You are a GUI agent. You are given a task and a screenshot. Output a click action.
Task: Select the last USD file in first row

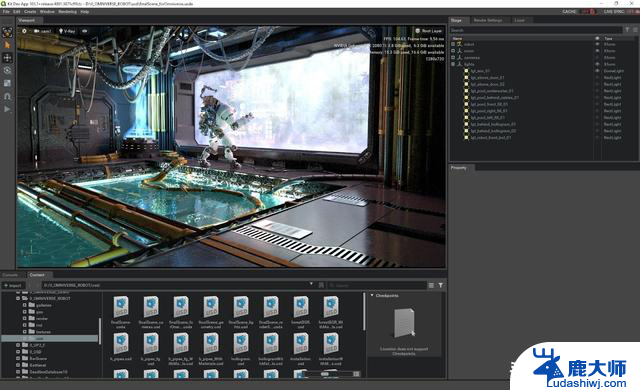pos(331,307)
